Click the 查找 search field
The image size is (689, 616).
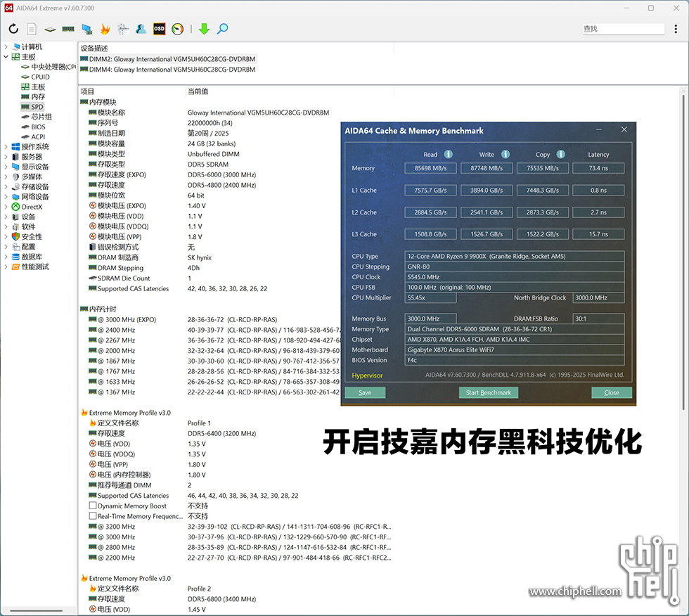pyautogui.click(x=623, y=29)
